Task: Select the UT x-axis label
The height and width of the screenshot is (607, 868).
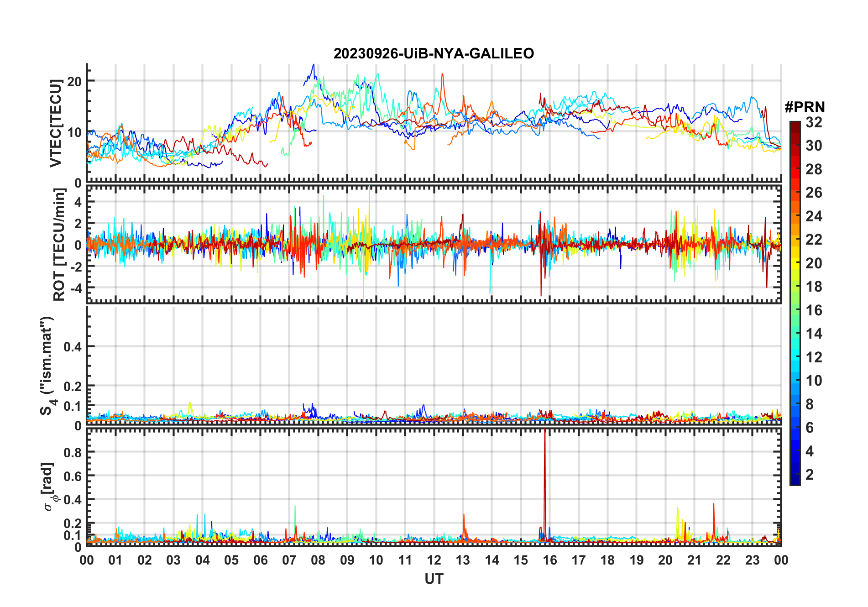Action: tap(434, 579)
